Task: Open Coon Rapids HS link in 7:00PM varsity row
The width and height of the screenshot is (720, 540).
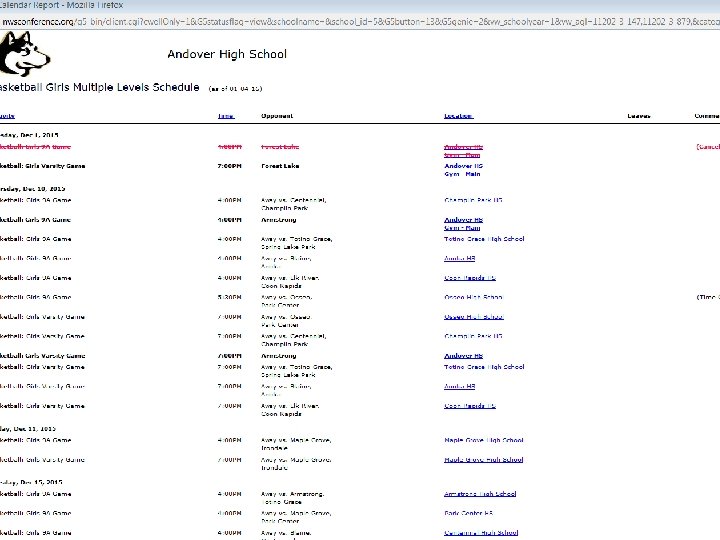Action: click(470, 406)
